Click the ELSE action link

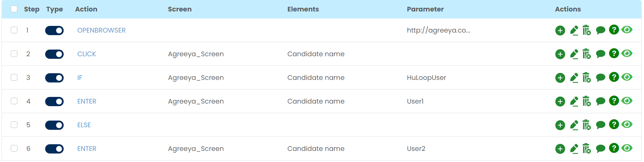click(x=84, y=125)
